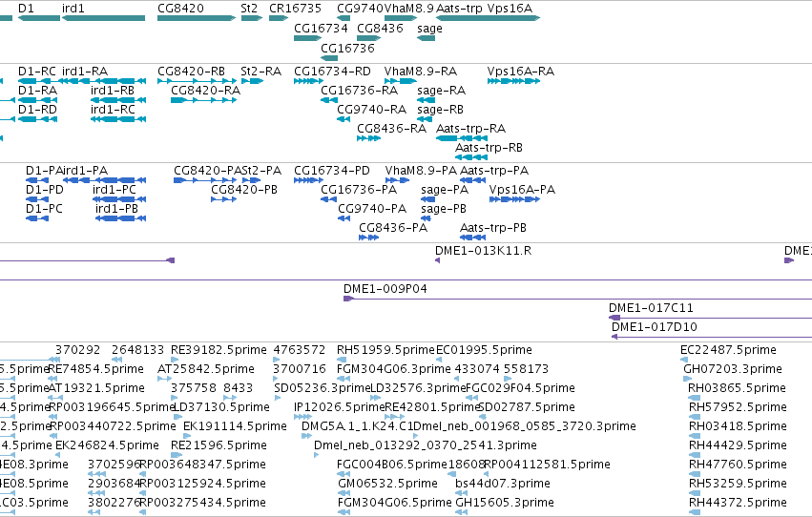The image size is (812, 517).
Task: Click the DME1-017C11 clone marker
Action: point(614,318)
